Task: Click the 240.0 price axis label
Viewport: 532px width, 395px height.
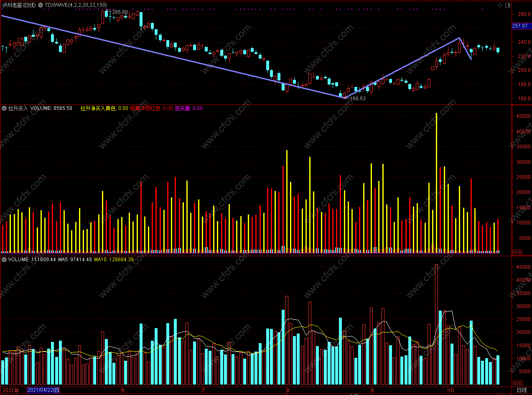Action: 524,42
